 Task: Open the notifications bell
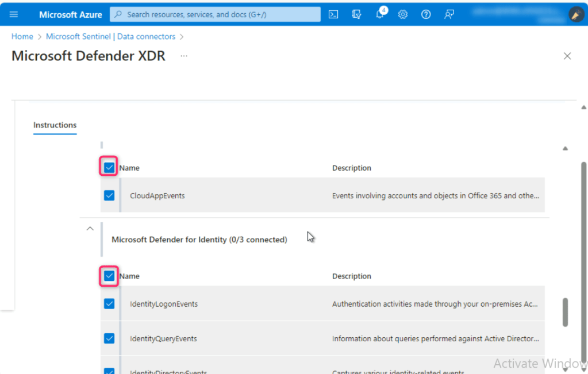pos(380,14)
